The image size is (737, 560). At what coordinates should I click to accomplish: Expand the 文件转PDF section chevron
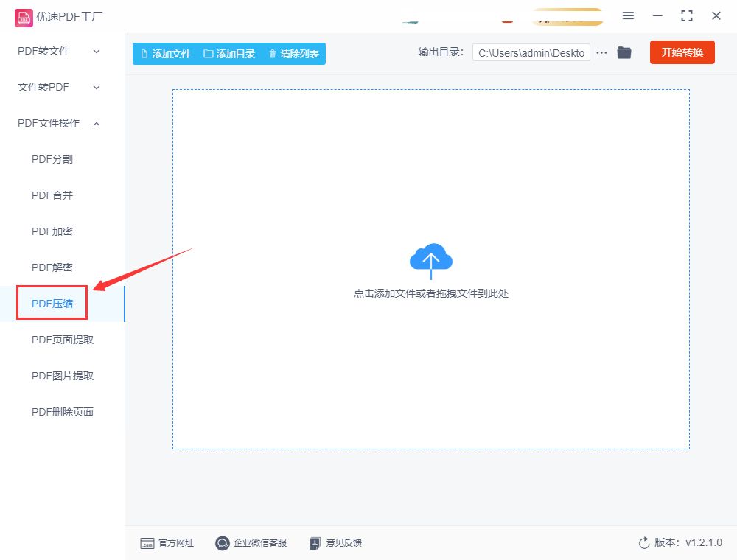click(97, 88)
